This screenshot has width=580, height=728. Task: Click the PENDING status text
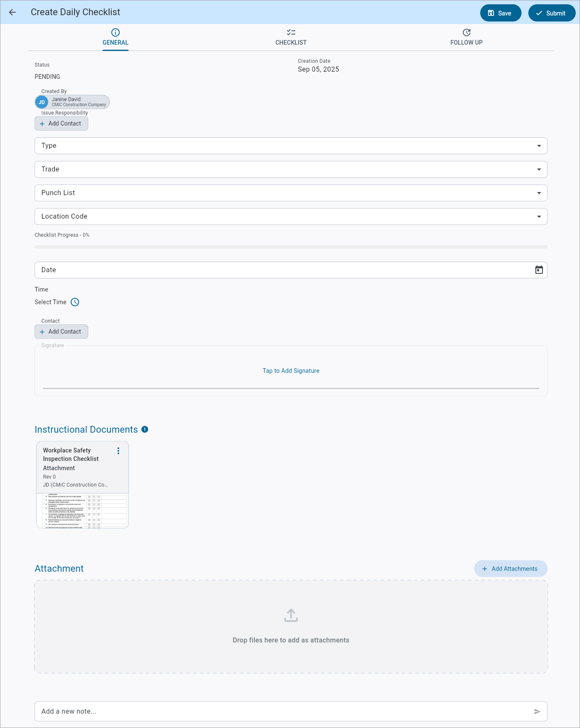click(x=47, y=77)
